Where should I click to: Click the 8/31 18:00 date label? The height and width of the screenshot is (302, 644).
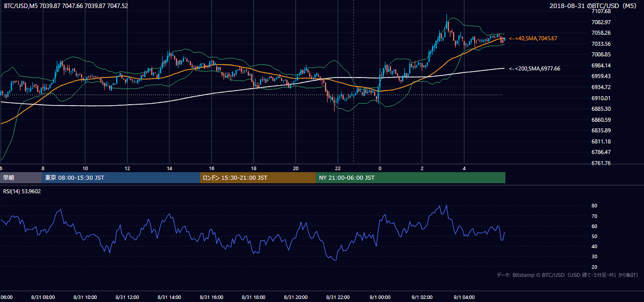point(253,297)
